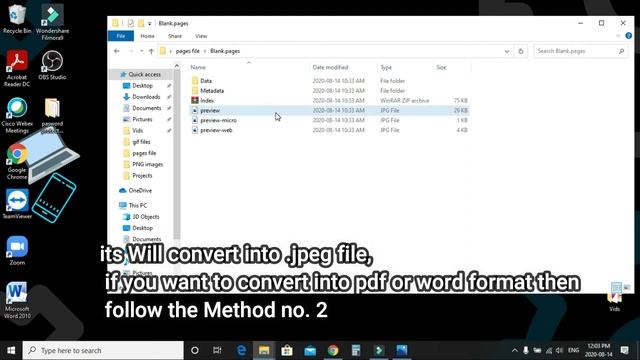Click the Explorer Help question mark icon

coord(629,36)
